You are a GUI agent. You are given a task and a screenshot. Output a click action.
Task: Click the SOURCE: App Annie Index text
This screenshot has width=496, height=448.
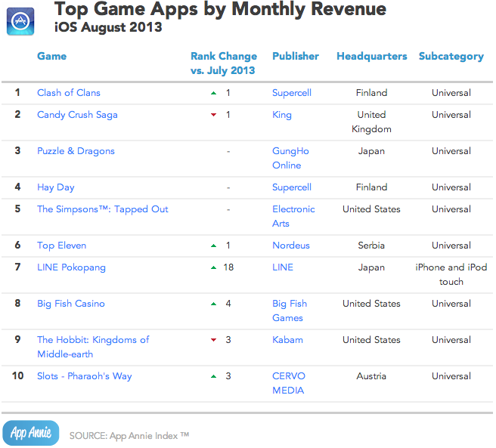[x=129, y=436]
